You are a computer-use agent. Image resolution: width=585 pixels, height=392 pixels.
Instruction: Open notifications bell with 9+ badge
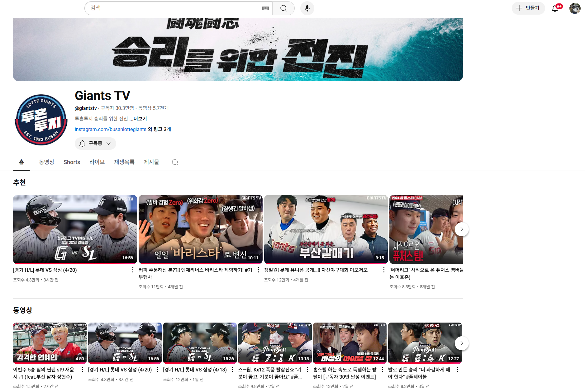coord(555,8)
